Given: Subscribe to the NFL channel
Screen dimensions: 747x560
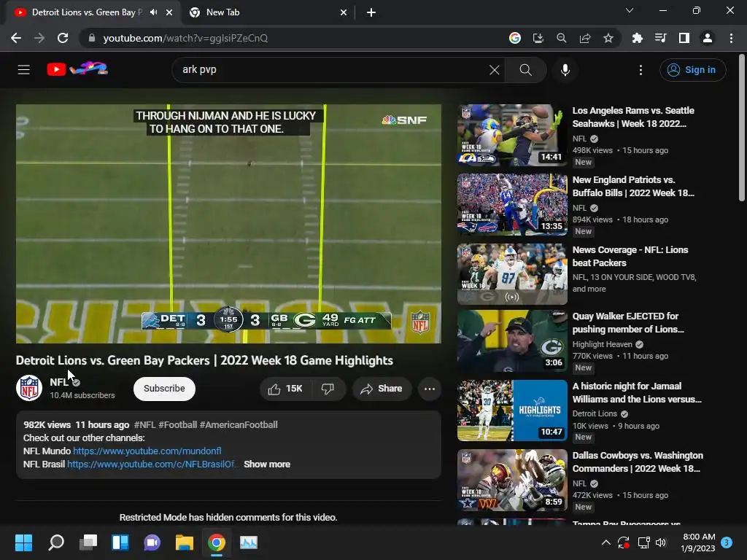Looking at the screenshot, I should coord(164,389).
